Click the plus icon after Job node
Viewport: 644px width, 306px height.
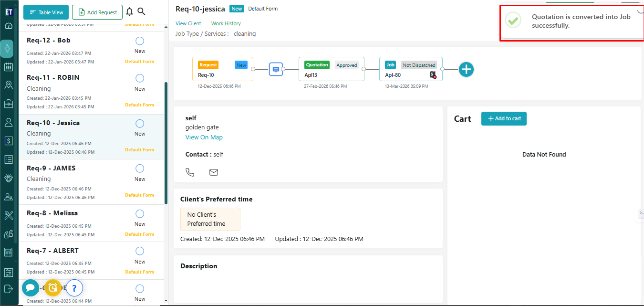coord(466,70)
